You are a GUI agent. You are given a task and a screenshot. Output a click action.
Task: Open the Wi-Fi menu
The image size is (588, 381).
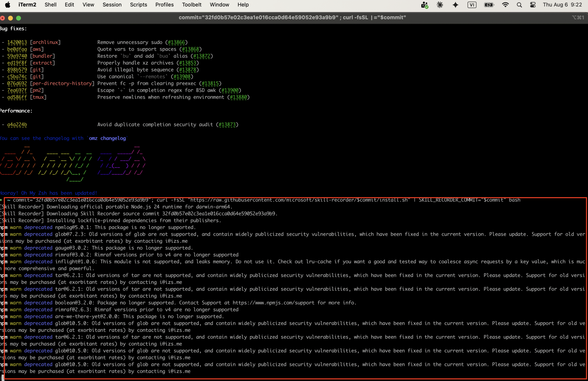505,5
